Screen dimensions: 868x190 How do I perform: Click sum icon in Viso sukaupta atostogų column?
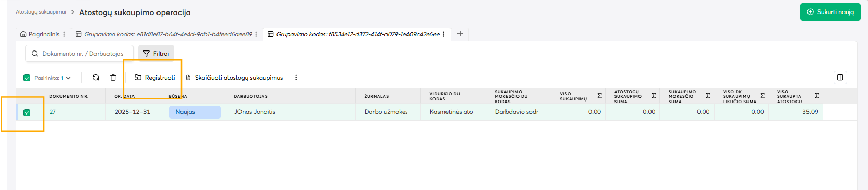(x=817, y=96)
